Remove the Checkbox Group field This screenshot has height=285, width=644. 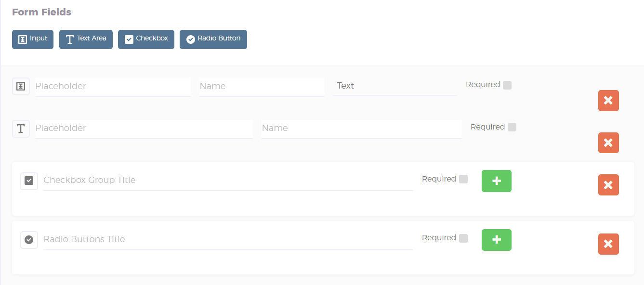pyautogui.click(x=608, y=185)
